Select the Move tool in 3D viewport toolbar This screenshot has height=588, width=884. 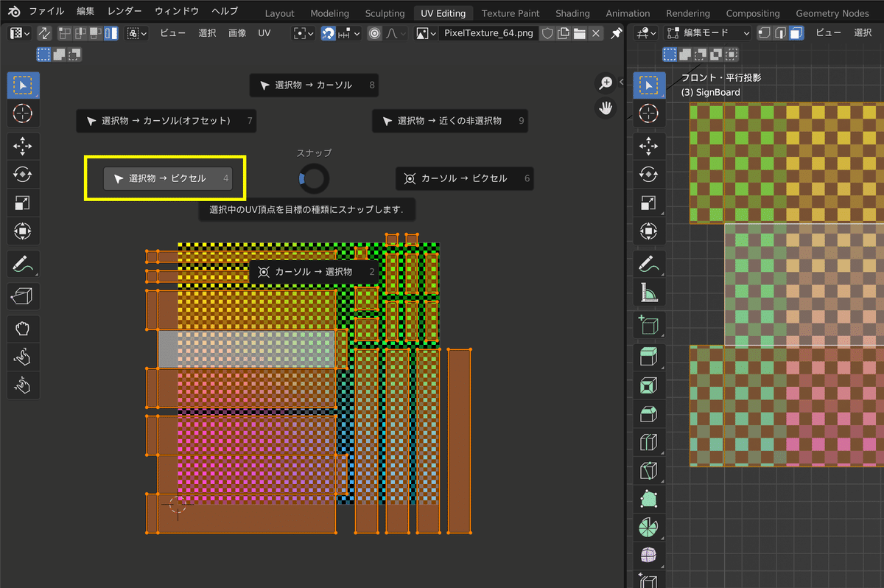coord(649,146)
